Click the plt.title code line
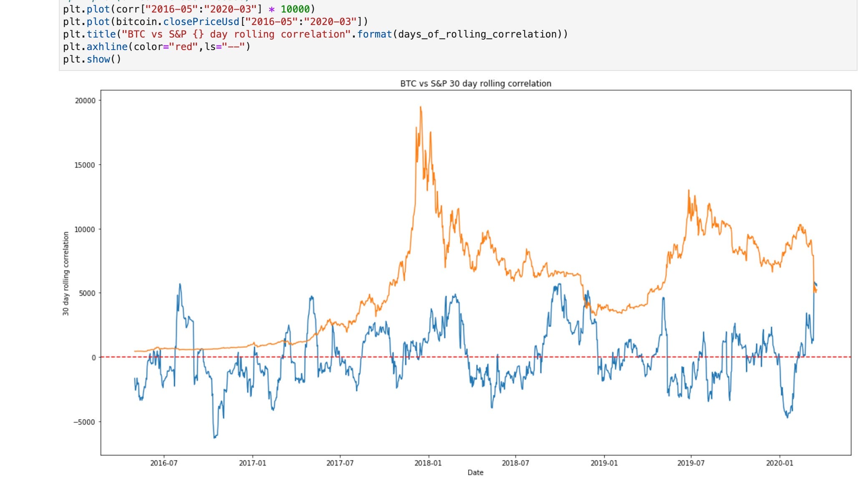Screen dimensions: 868x490 click(315, 34)
